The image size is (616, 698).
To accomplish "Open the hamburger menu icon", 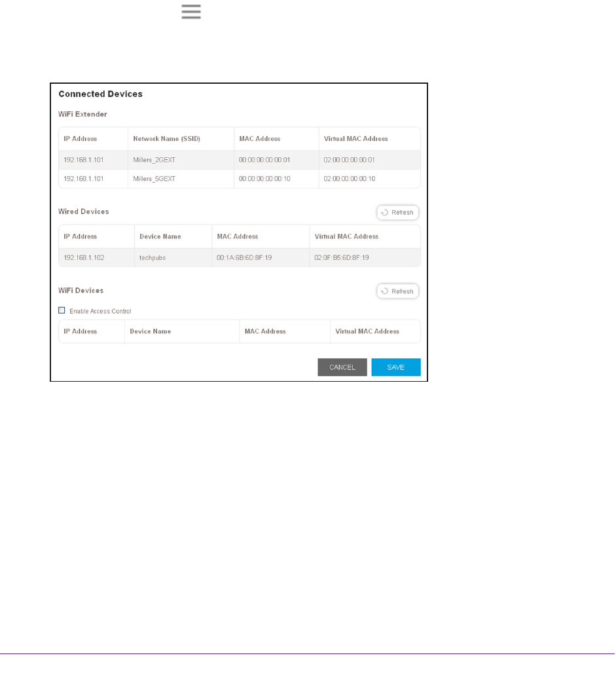I will point(191,12).
